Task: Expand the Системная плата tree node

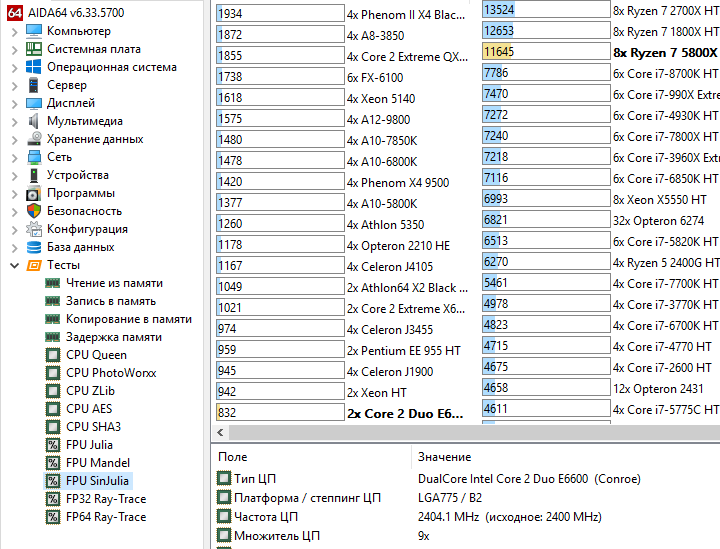Action: 14,49
